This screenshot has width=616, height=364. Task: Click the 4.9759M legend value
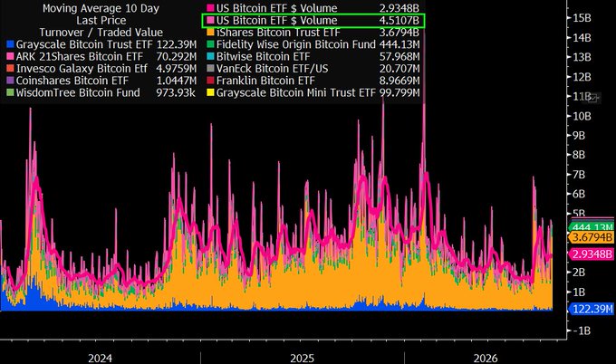177,69
